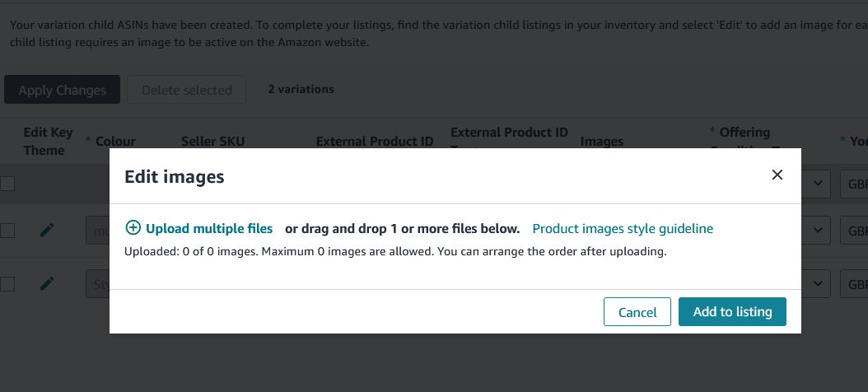
Task: Open the condition dropdown in the grey top row
Action: 816,184
